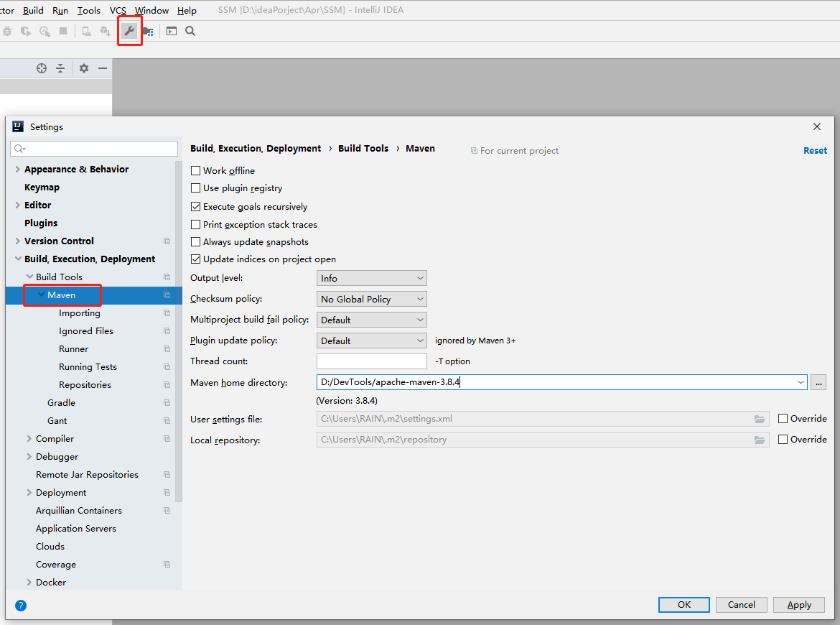Collapse Build, Execution, Deployment node

[x=18, y=259]
